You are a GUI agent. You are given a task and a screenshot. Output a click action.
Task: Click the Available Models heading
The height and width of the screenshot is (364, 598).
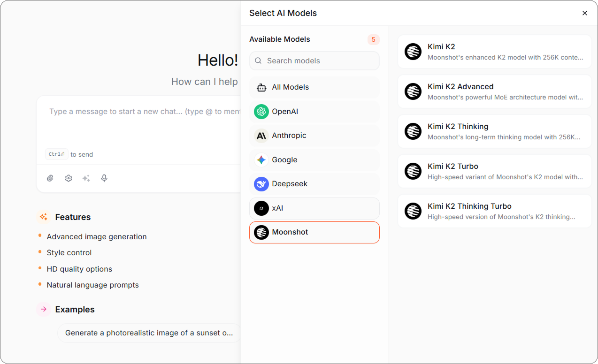[280, 39]
